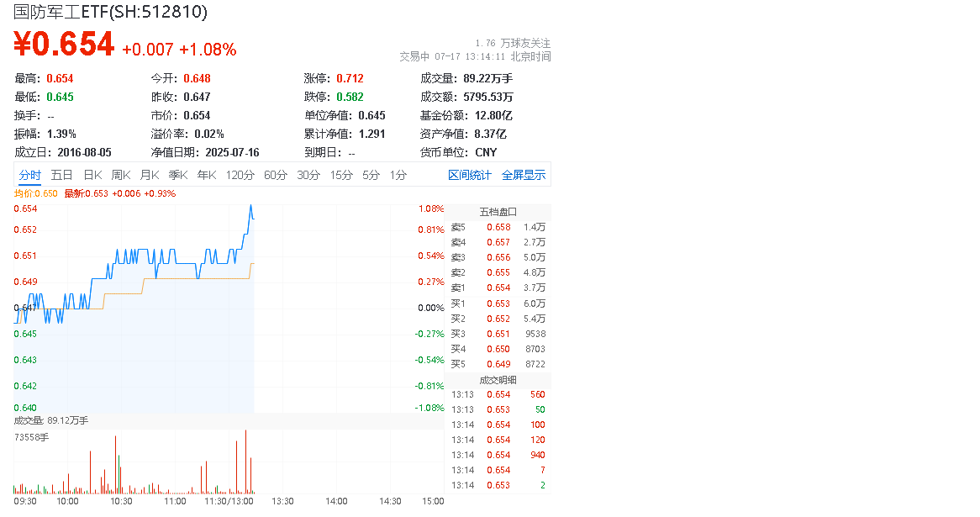The image size is (980, 517).
Task: Select the 60分 interval tab
Action: 276,175
